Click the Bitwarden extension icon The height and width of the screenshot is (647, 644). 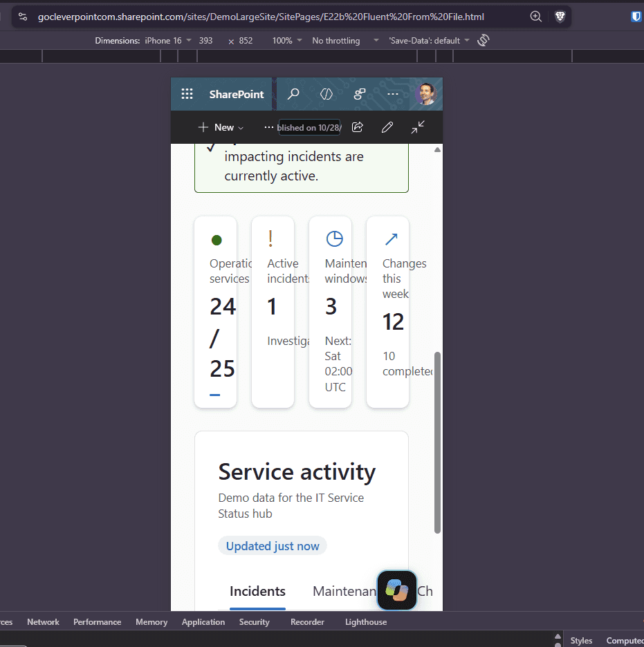[636, 17]
